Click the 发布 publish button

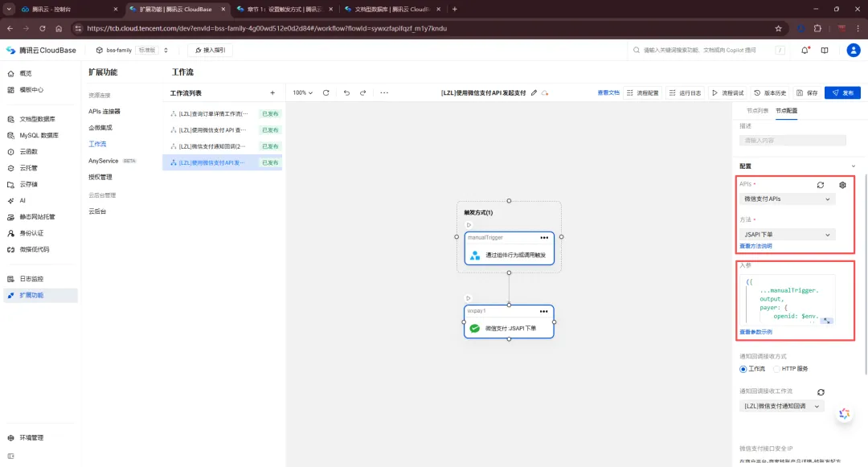pyautogui.click(x=842, y=93)
